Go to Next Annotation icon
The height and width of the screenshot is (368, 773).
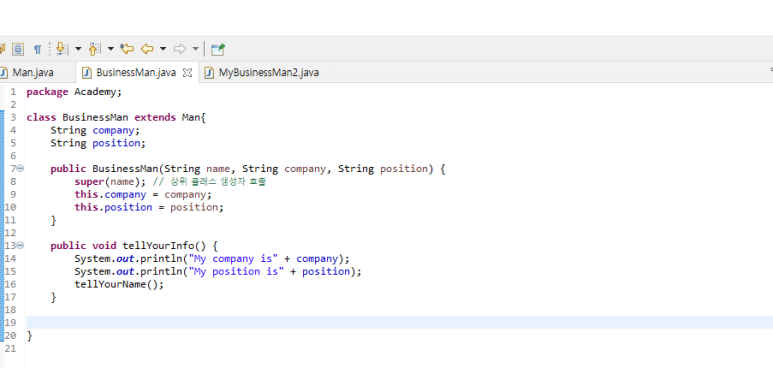pyautogui.click(x=62, y=48)
